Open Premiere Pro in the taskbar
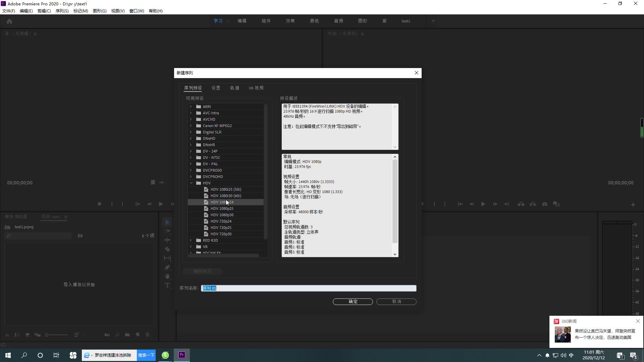Screen dimensions: 644x362 182,355
